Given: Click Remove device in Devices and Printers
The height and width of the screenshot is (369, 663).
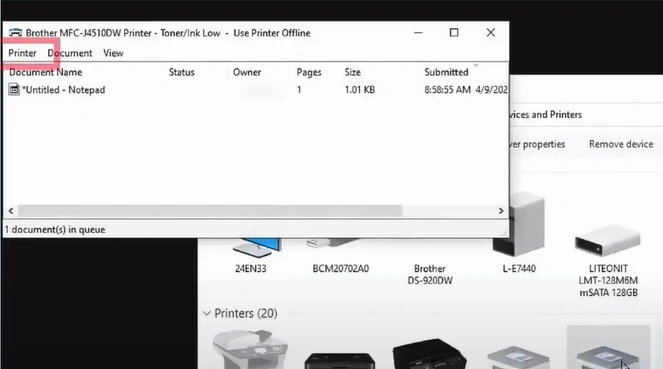Looking at the screenshot, I should click(621, 144).
